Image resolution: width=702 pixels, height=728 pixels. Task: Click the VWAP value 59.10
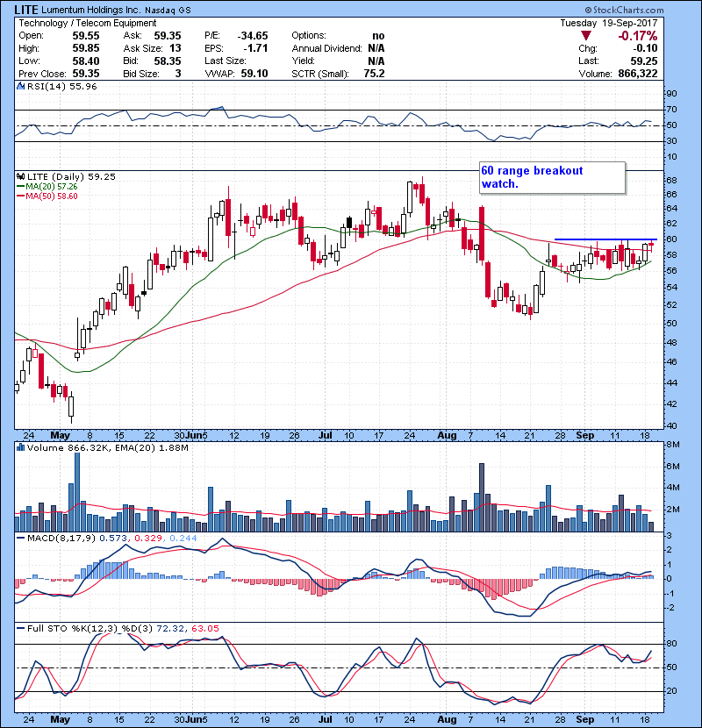pos(254,74)
